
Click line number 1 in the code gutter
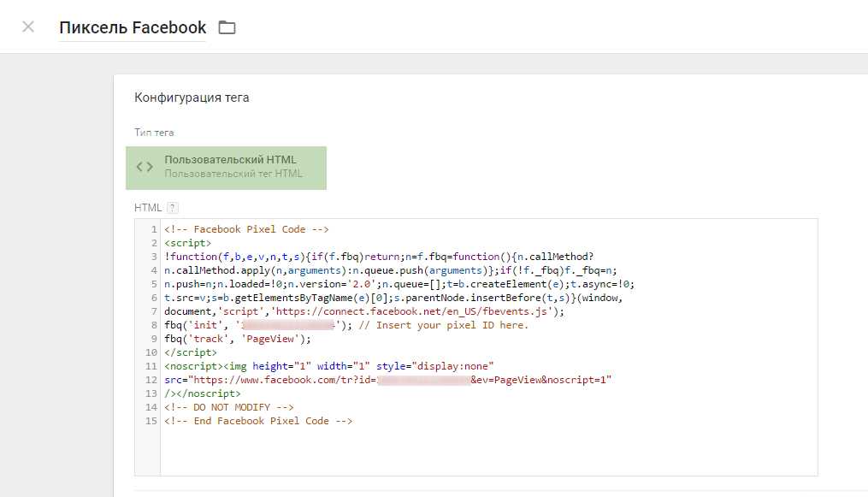click(152, 228)
